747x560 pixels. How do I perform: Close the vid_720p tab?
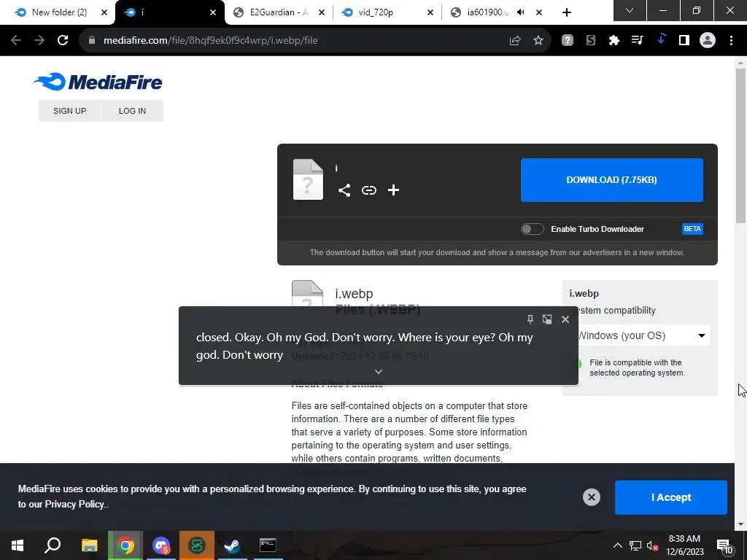coord(430,13)
